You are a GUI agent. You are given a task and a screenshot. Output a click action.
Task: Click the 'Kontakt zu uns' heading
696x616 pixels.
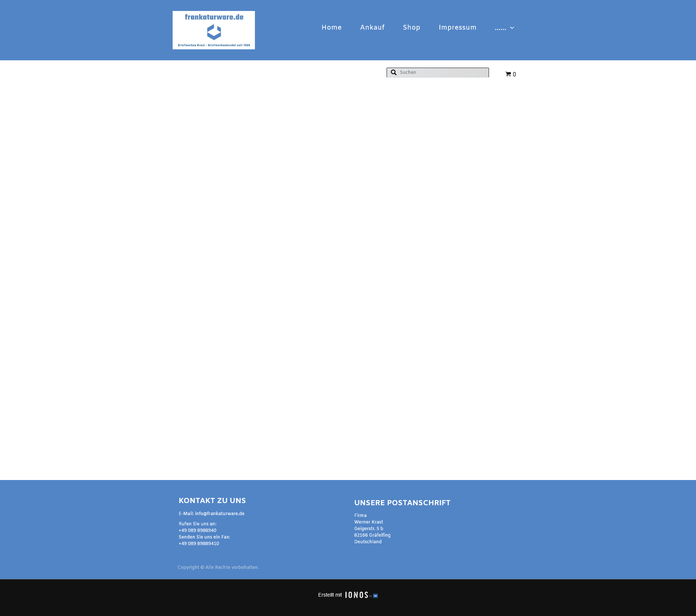[212, 501]
